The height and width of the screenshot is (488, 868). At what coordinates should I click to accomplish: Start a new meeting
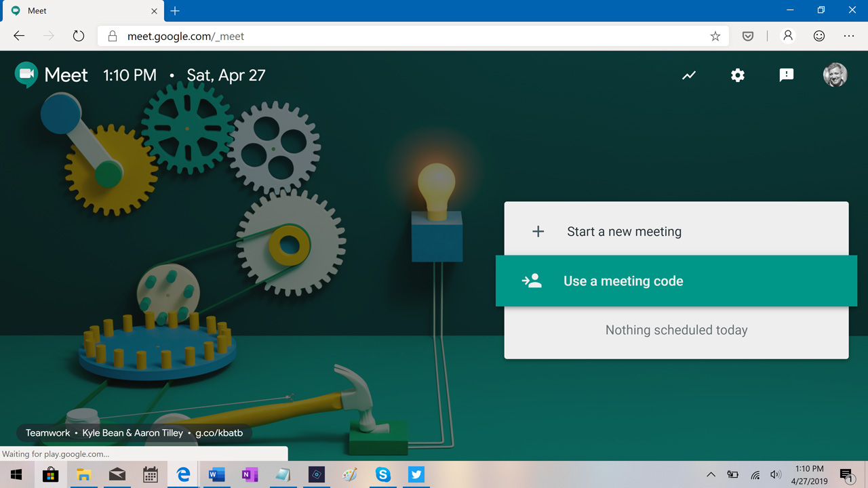676,231
